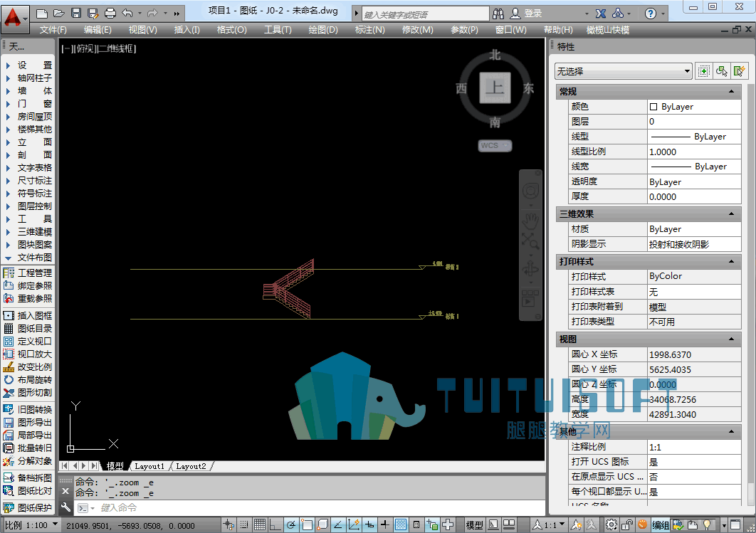Click the 登录 sign-in button
The height and width of the screenshot is (533, 756).
527,14
